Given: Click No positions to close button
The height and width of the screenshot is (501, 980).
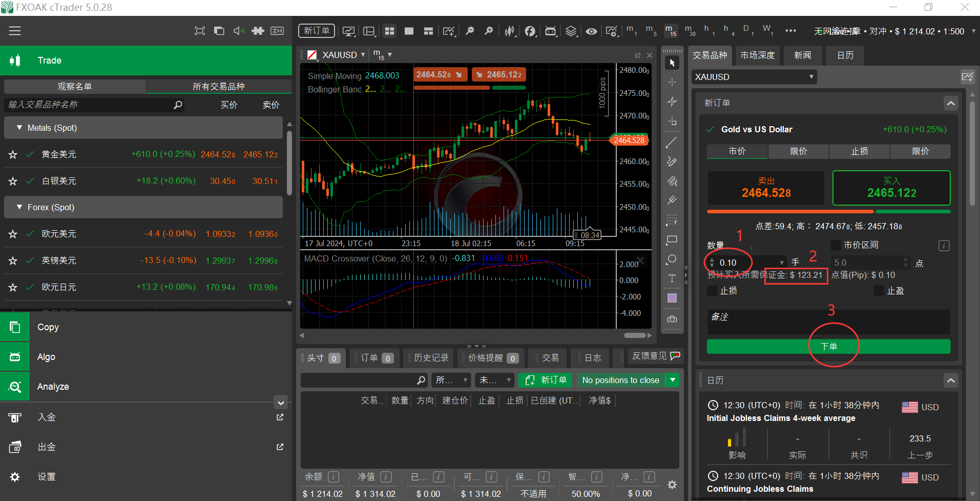Looking at the screenshot, I should [621, 380].
